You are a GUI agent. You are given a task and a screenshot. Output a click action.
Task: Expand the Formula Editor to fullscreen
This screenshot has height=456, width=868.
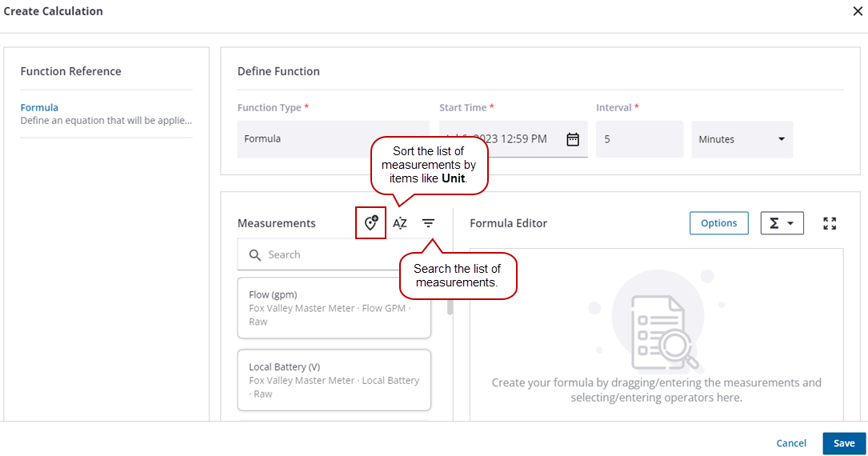pyautogui.click(x=830, y=223)
